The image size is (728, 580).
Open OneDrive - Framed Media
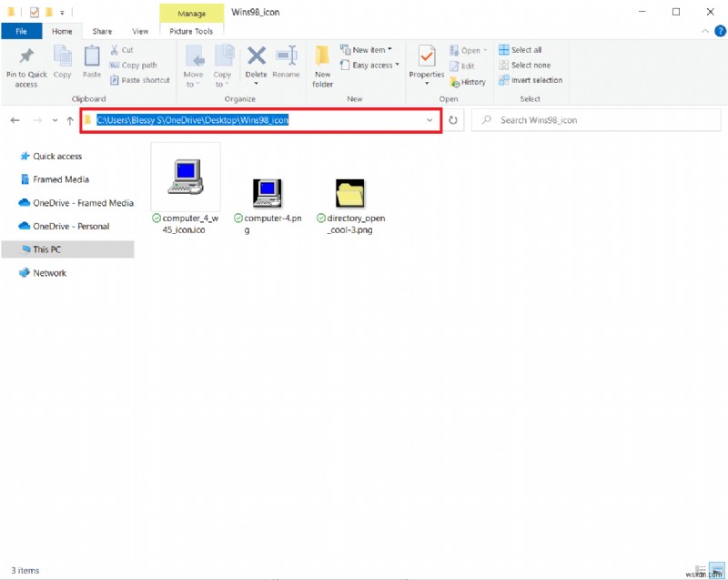coord(83,203)
